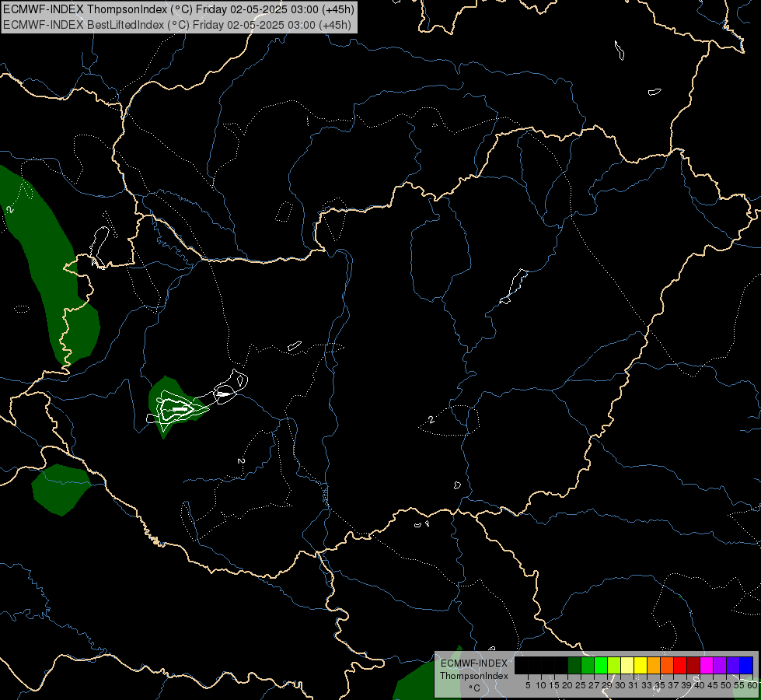Screen dimensions: 761x700
Task: Click the legend scale value 45
Action: pyautogui.click(x=713, y=685)
